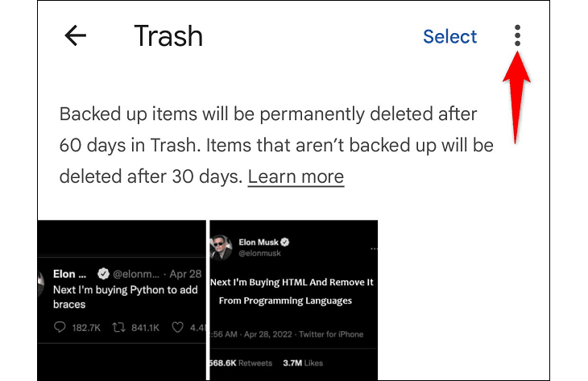Tap the Select button

449,36
